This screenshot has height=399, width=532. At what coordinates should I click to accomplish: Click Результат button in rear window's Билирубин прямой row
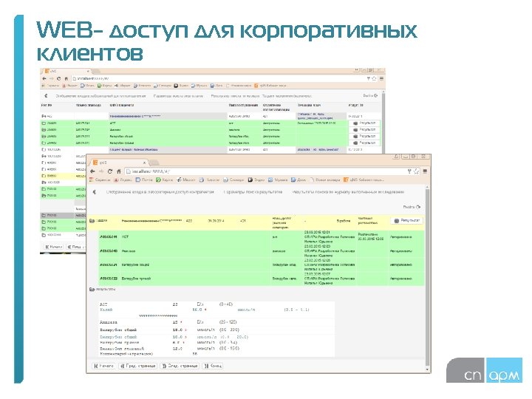[x=364, y=143]
